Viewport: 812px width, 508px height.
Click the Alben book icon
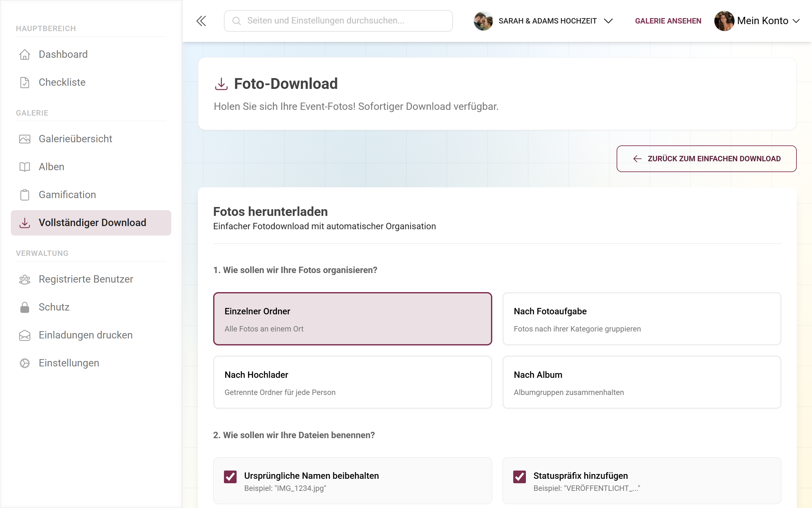tap(24, 167)
